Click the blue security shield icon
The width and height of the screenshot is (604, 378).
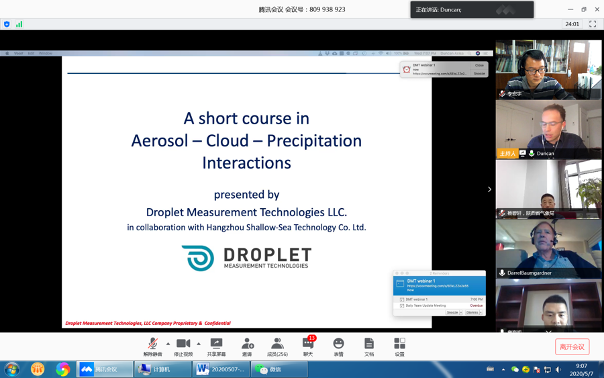point(7,24)
